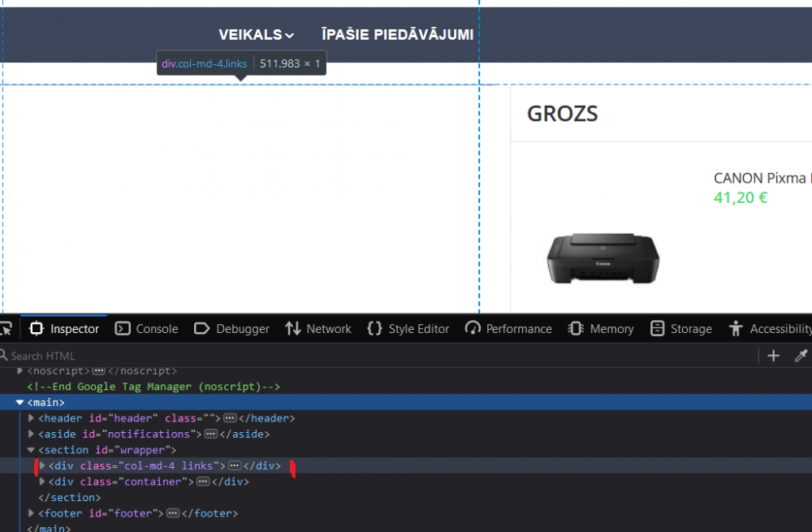Viewport: 812px width, 532px height.
Task: Collapse the section id="wrapper" node
Action: (31, 450)
